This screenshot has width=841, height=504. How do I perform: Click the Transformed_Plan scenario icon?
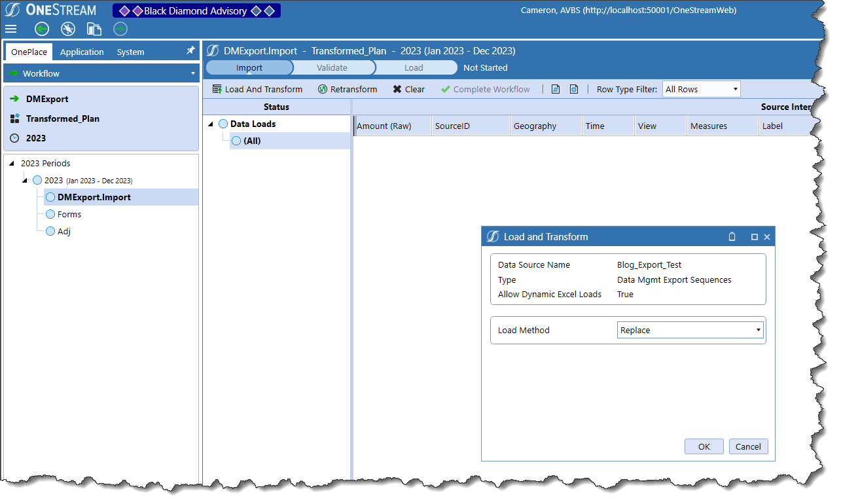point(14,118)
